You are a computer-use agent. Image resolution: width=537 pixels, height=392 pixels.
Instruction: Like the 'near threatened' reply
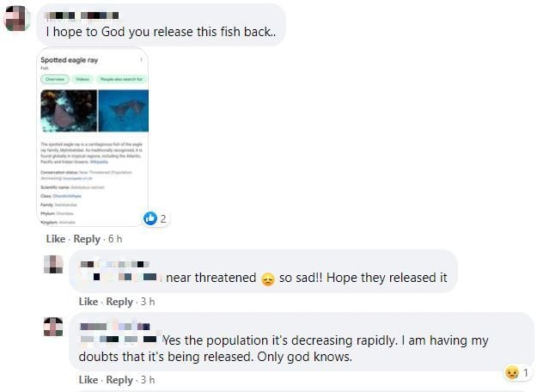click(x=88, y=302)
